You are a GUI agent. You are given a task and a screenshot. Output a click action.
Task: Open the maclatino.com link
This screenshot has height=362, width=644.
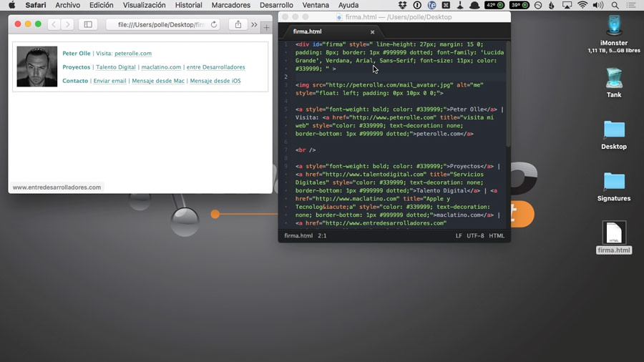click(x=161, y=67)
